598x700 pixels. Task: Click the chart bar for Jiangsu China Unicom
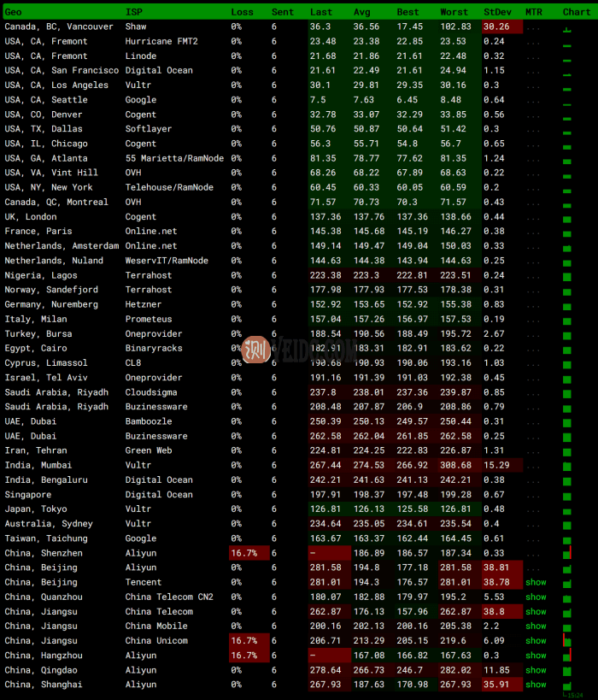[566, 640]
